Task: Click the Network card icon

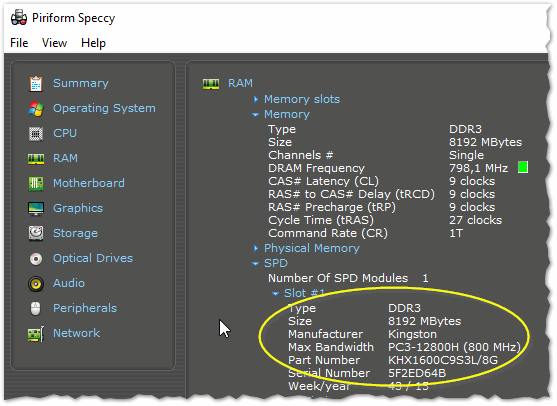Action: pos(36,334)
